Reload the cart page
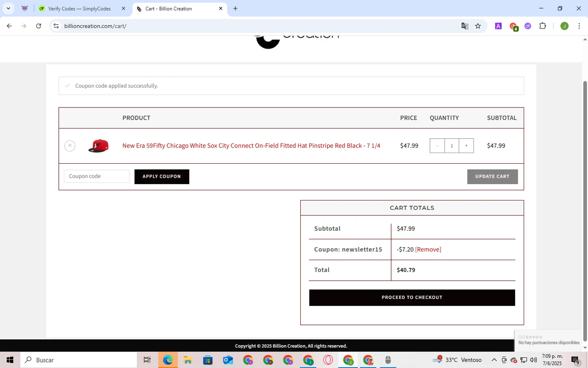This screenshot has width=588, height=368. [38, 26]
